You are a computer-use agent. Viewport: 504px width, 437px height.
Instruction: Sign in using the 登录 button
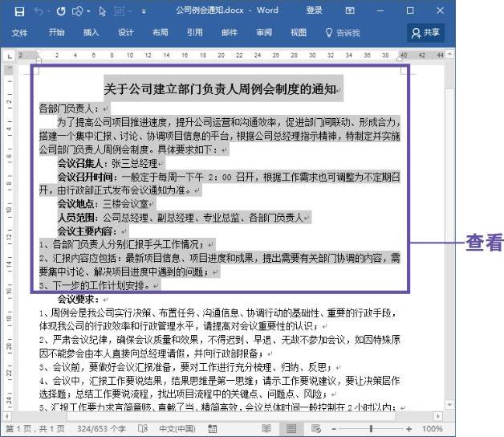pos(314,10)
